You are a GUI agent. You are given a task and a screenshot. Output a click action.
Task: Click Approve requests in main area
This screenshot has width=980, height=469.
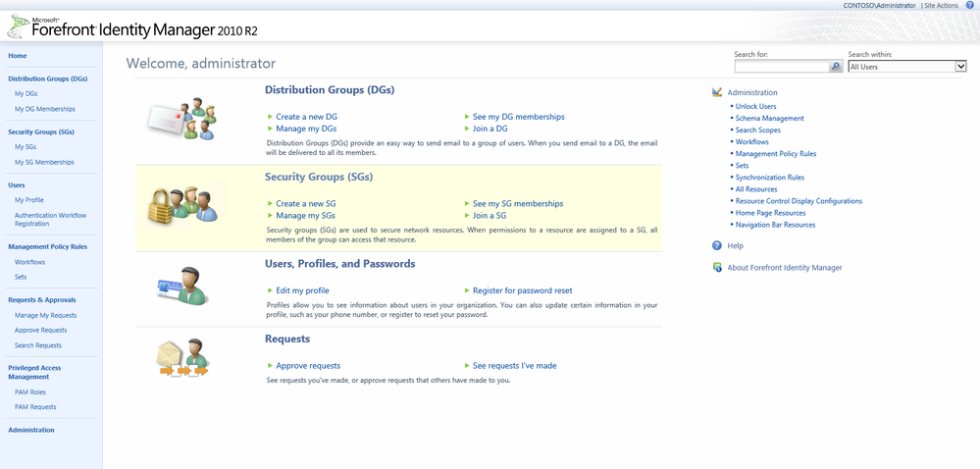pos(308,366)
